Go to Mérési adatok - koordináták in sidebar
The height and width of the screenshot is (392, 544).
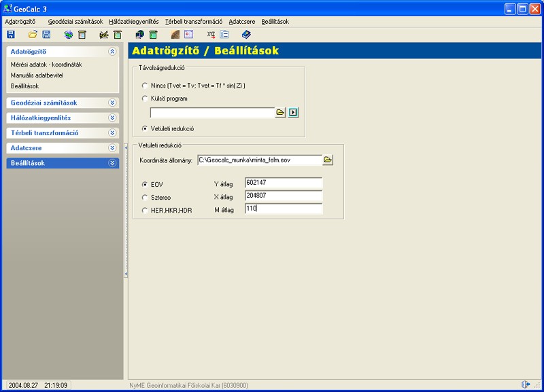pos(46,65)
